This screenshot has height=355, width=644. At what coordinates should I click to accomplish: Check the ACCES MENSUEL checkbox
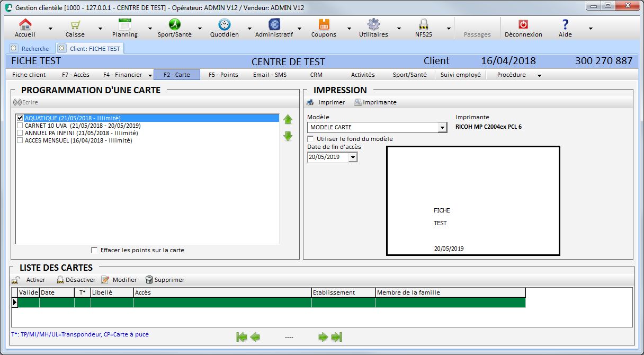(20, 140)
